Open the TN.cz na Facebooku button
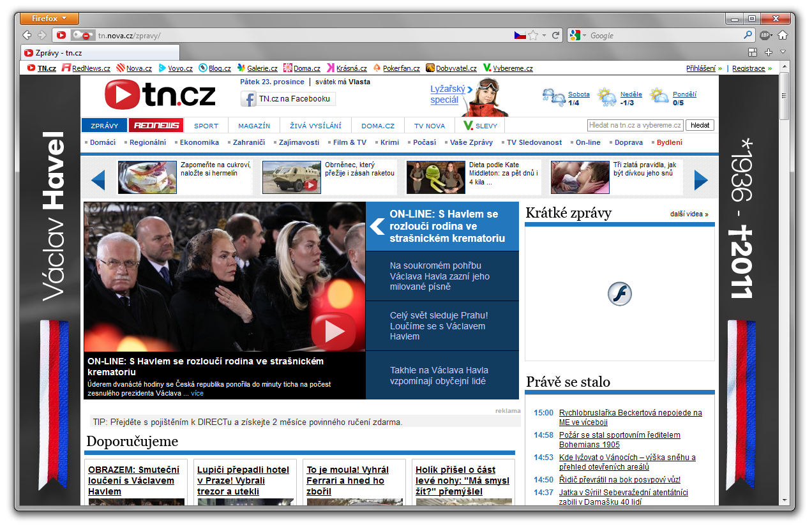 [x=287, y=99]
